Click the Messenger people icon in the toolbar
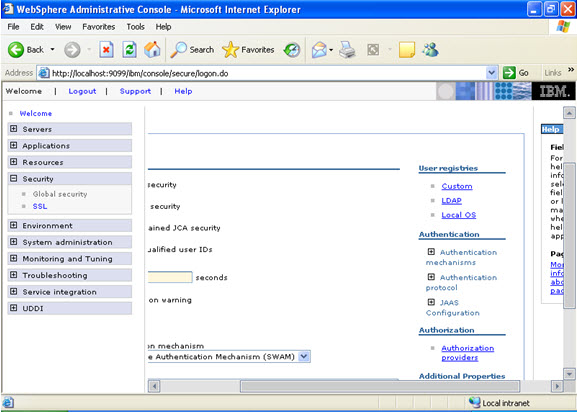 click(x=431, y=49)
